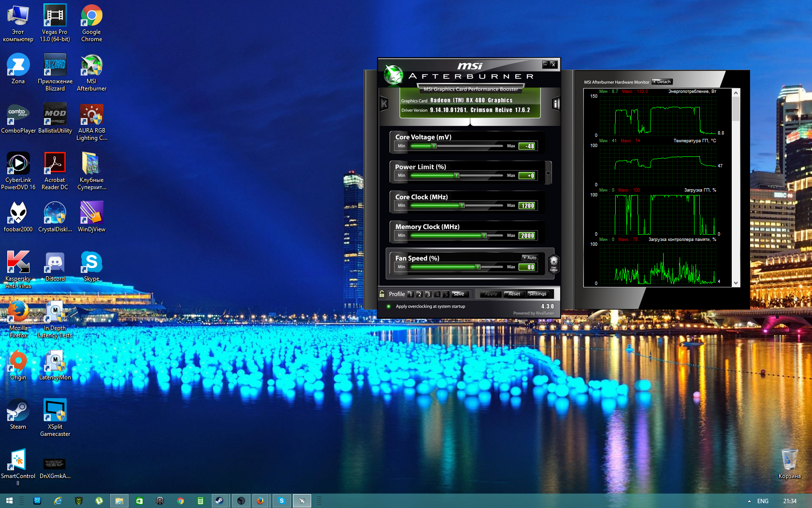The width and height of the screenshot is (812, 508).
Task: Select profile slot 1
Action: click(410, 294)
